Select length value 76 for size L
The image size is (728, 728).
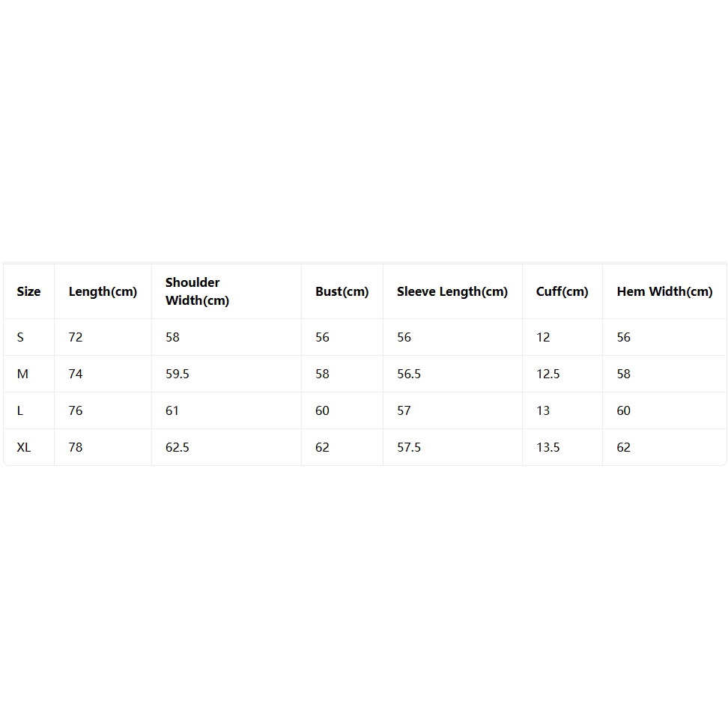tap(75, 410)
